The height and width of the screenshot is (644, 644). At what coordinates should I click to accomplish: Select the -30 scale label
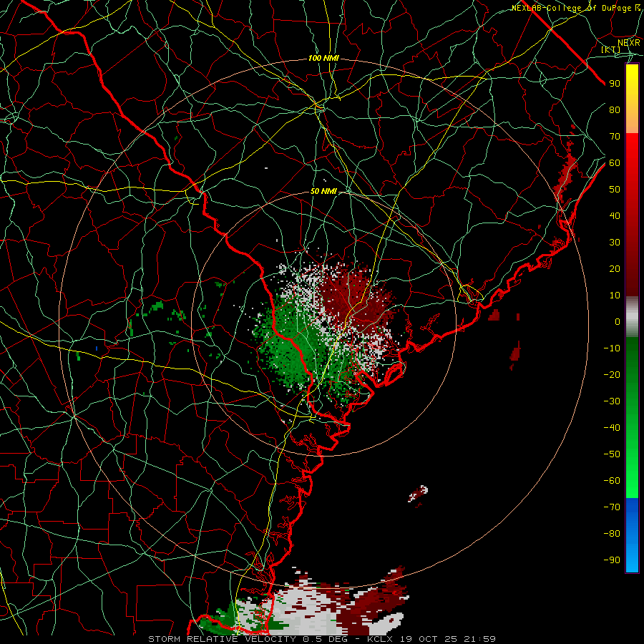(612, 401)
